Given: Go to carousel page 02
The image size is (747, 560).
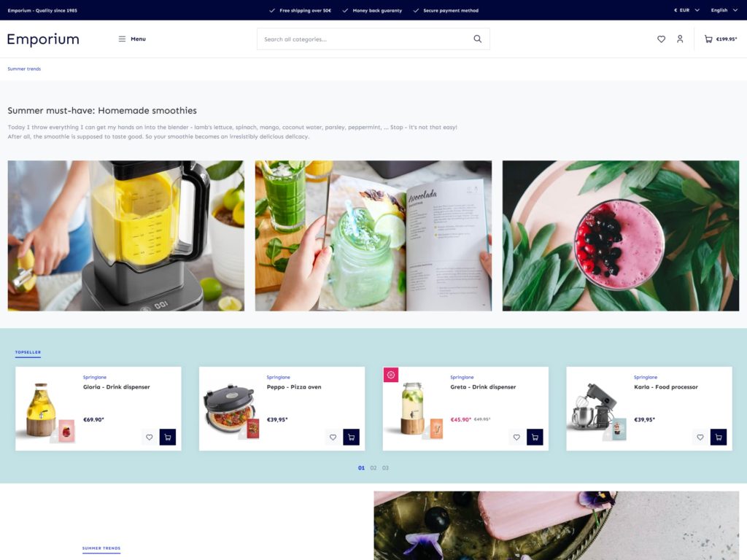Looking at the screenshot, I should 373,467.
